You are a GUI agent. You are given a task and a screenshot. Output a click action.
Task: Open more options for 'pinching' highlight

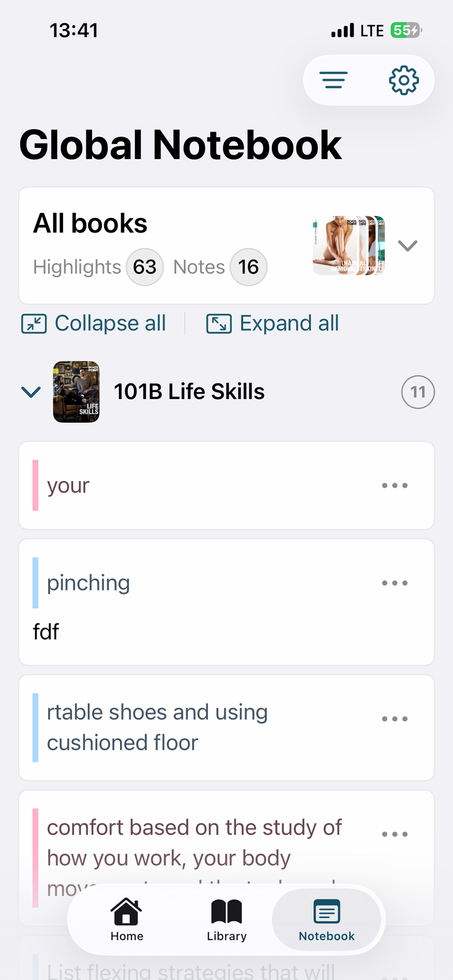395,583
